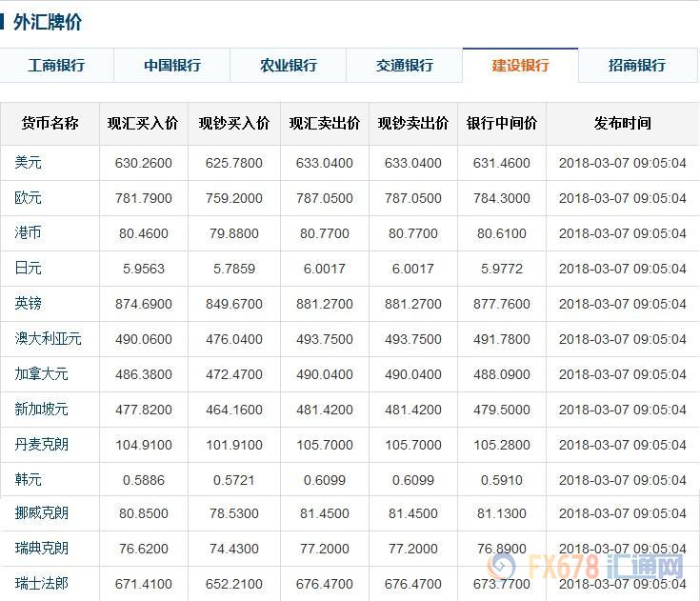Select the 丹麦克朗 currency name
The image size is (700, 601).
pos(42,445)
